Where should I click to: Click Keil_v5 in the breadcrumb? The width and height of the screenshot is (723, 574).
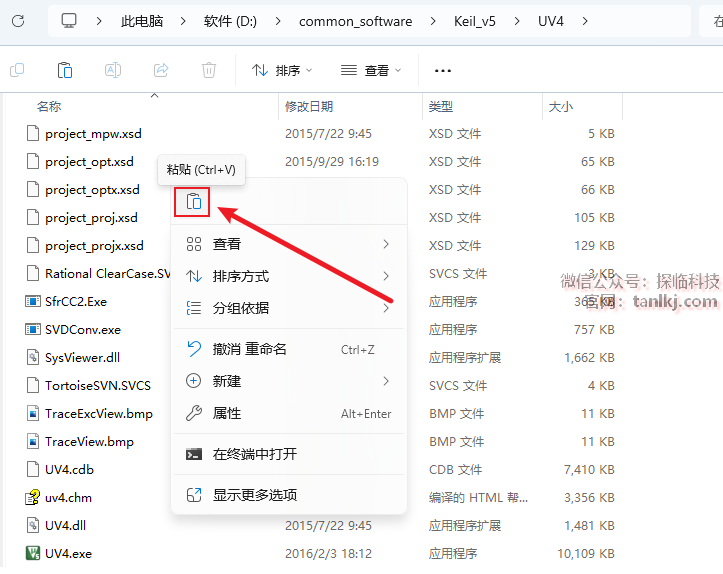pos(474,21)
